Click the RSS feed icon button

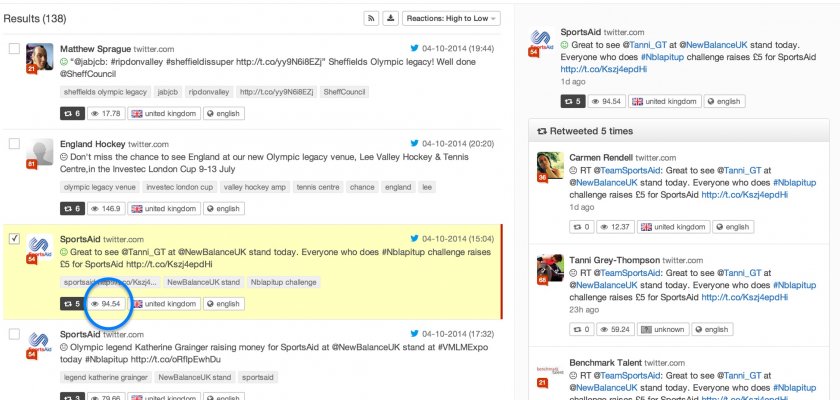tap(372, 19)
